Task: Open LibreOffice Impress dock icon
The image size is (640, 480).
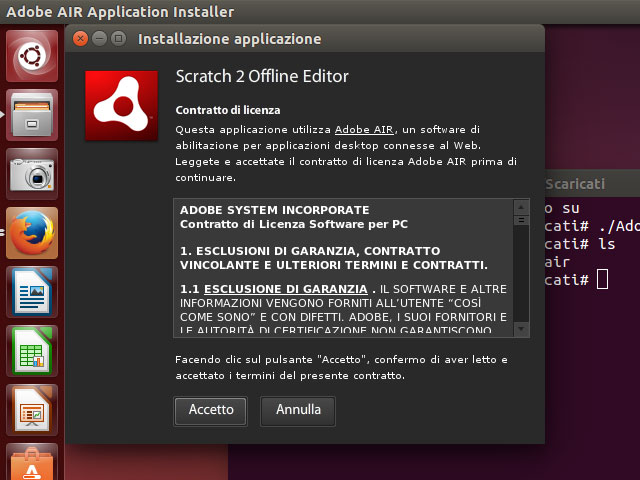Action: 32,410
